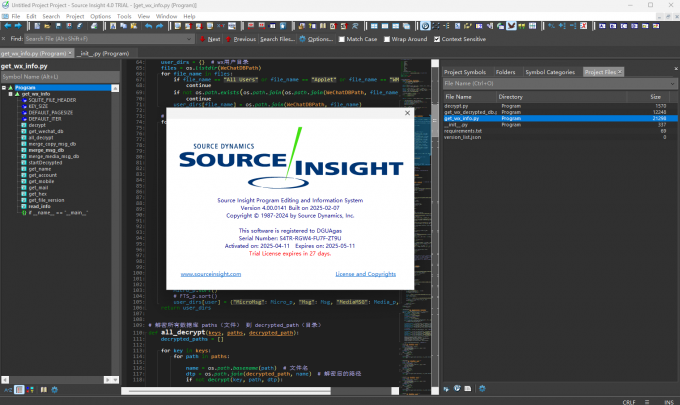Click the gear icon beside Options
The height and width of the screenshot is (405, 680).
[303, 39]
